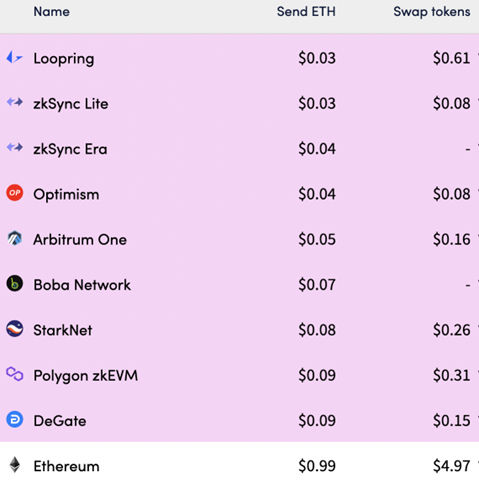The image size is (479, 483).
Task: Click the zkSync Lite arrows icon
Action: 15,102
